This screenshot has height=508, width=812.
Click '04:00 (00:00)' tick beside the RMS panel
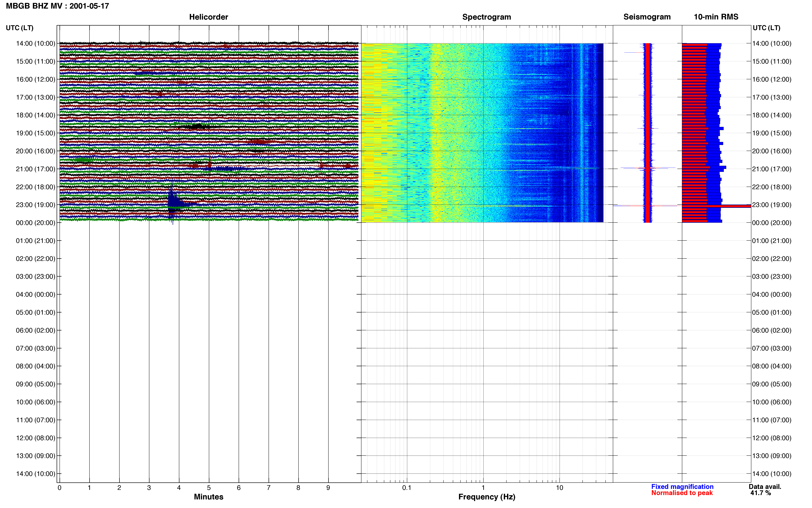772,294
